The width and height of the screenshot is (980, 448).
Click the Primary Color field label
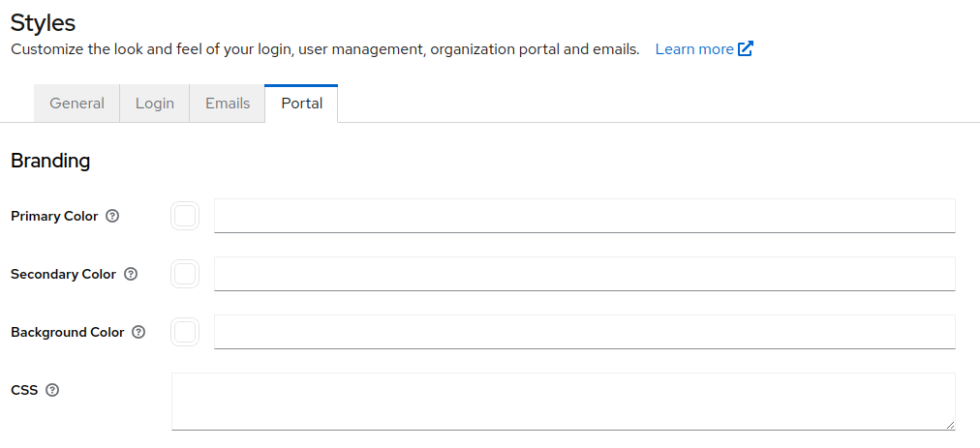tap(54, 217)
